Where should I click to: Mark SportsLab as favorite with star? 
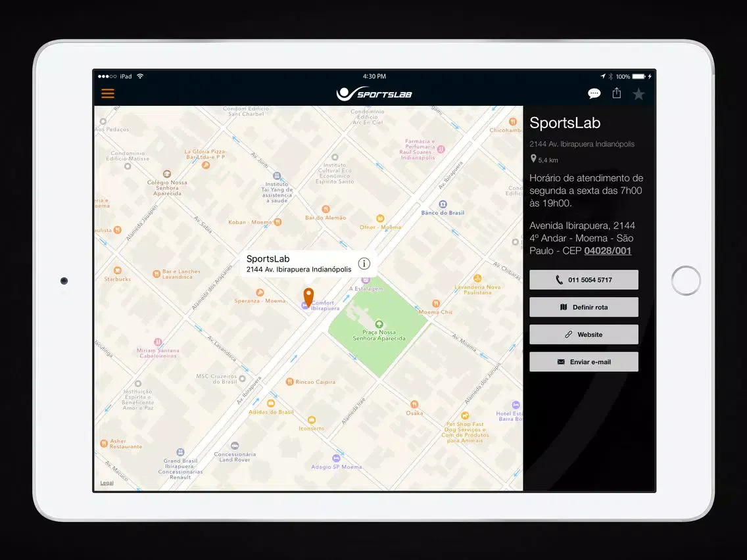(x=639, y=94)
